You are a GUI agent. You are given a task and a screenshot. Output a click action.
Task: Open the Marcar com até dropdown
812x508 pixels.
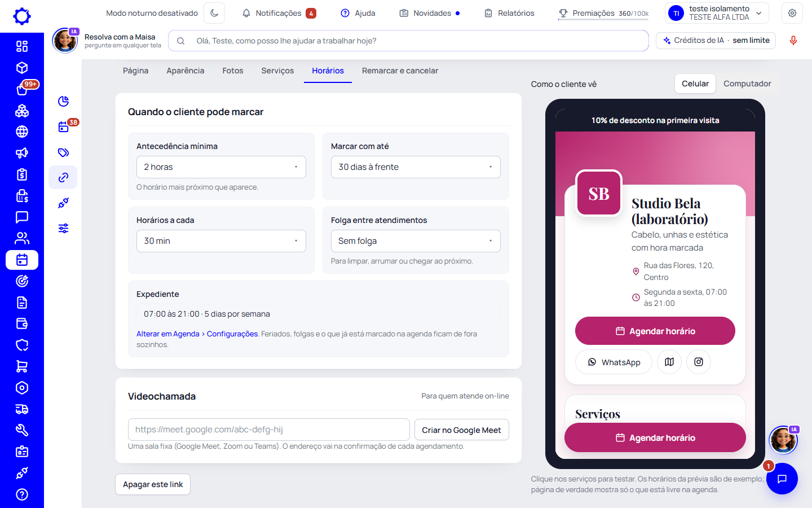pos(416,167)
